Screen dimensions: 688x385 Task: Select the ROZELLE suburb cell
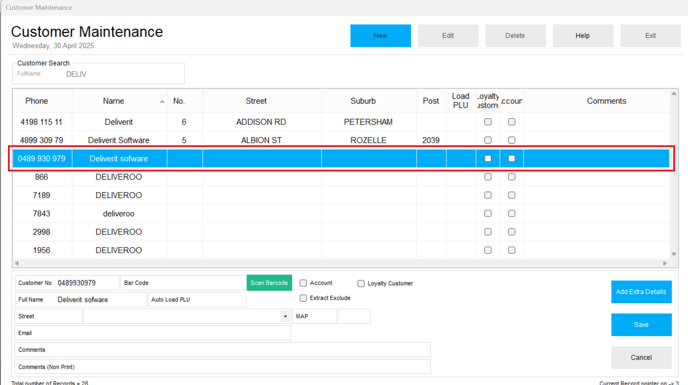[x=369, y=140]
